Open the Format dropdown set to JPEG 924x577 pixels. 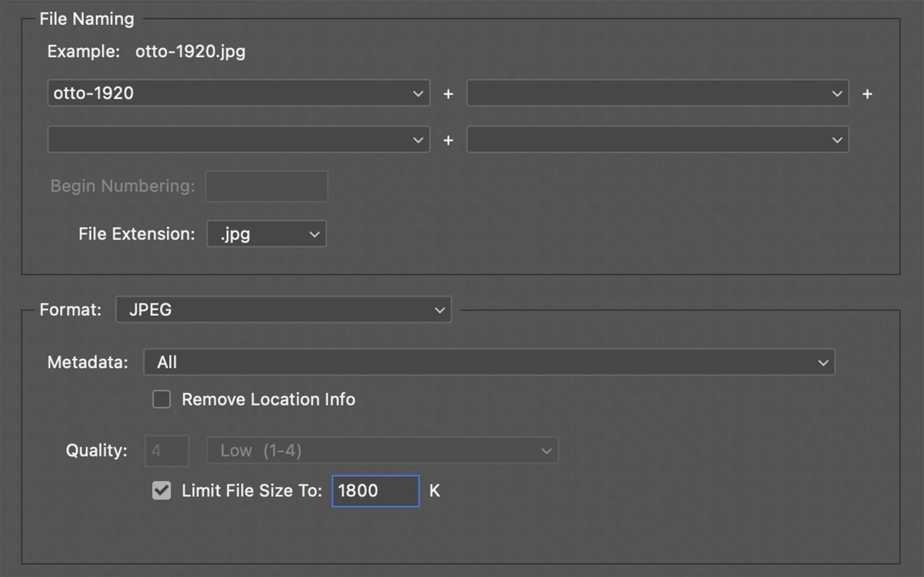click(283, 309)
